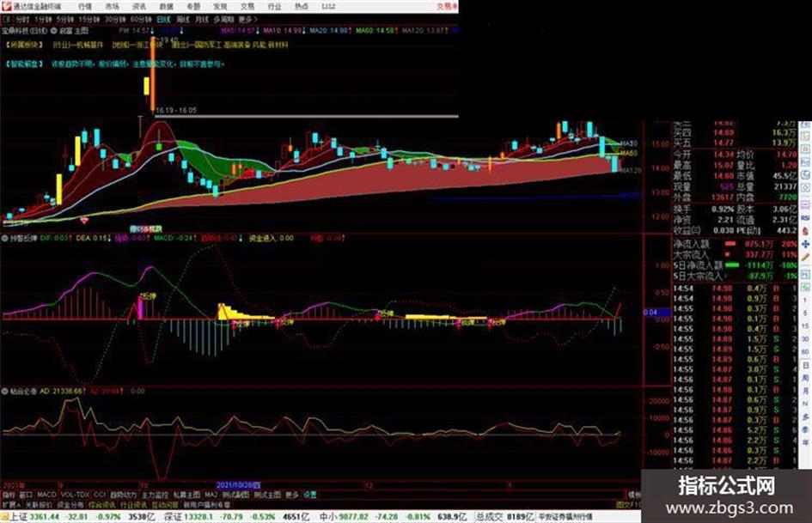The image size is (812, 523).
Task: Select the 月线 monthly chart period
Action: (201, 20)
